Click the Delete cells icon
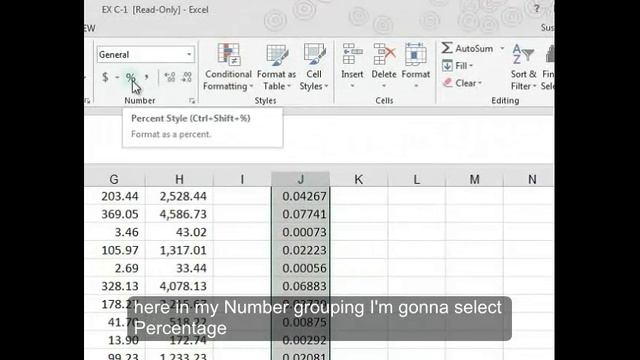Image resolution: width=640 pixels, height=360 pixels. 384,54
